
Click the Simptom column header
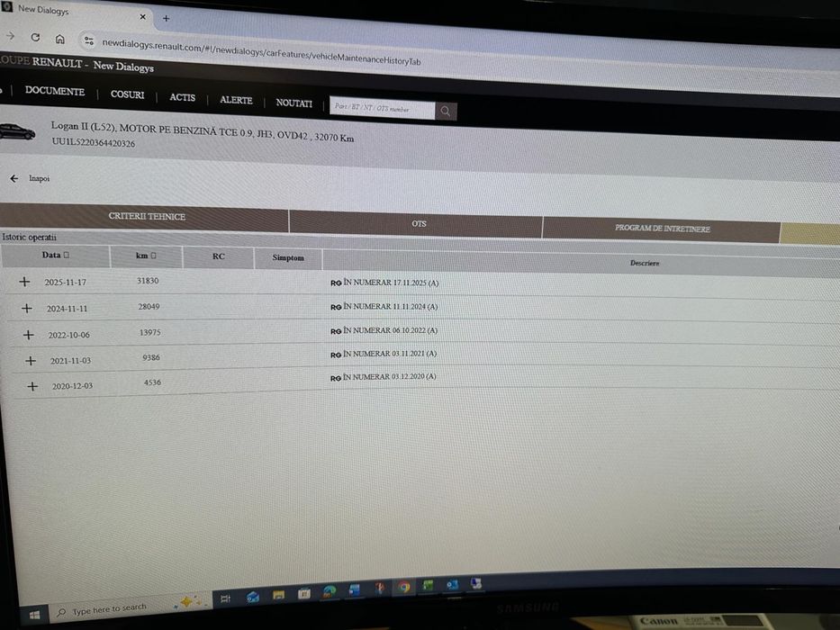(x=288, y=258)
